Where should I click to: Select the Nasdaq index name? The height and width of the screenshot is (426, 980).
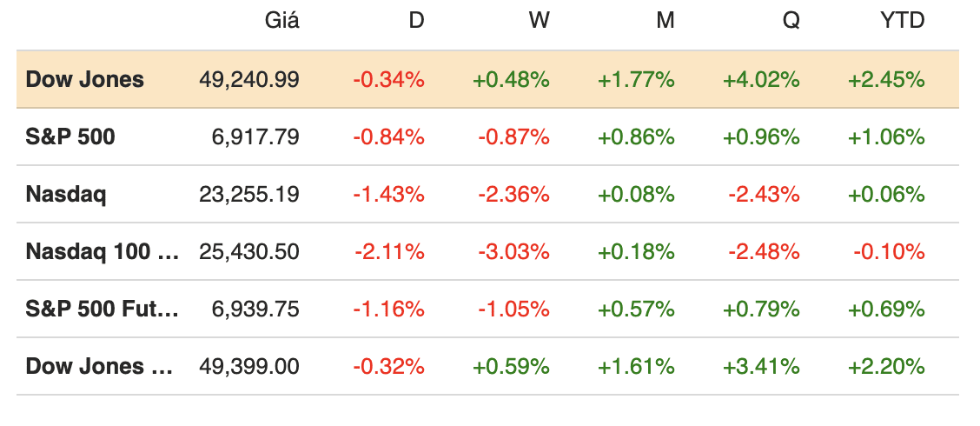coord(66,195)
